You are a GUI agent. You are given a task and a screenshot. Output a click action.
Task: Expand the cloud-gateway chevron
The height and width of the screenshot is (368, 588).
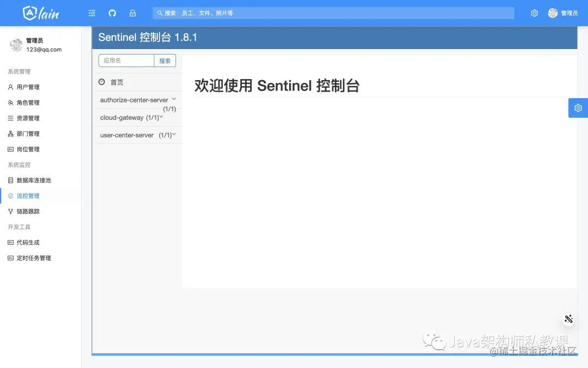tap(161, 117)
